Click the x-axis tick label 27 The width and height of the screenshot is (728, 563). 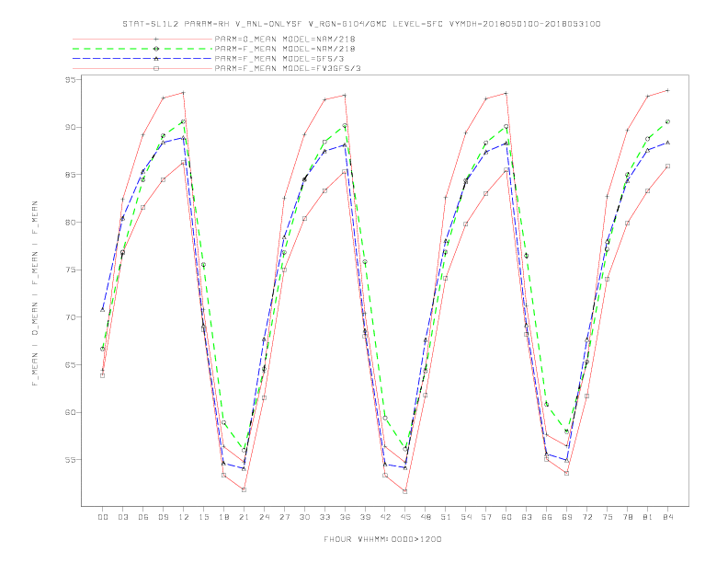point(284,517)
